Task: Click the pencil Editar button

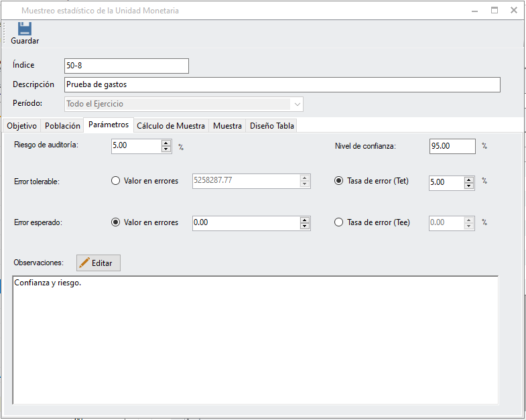Action: pos(98,263)
